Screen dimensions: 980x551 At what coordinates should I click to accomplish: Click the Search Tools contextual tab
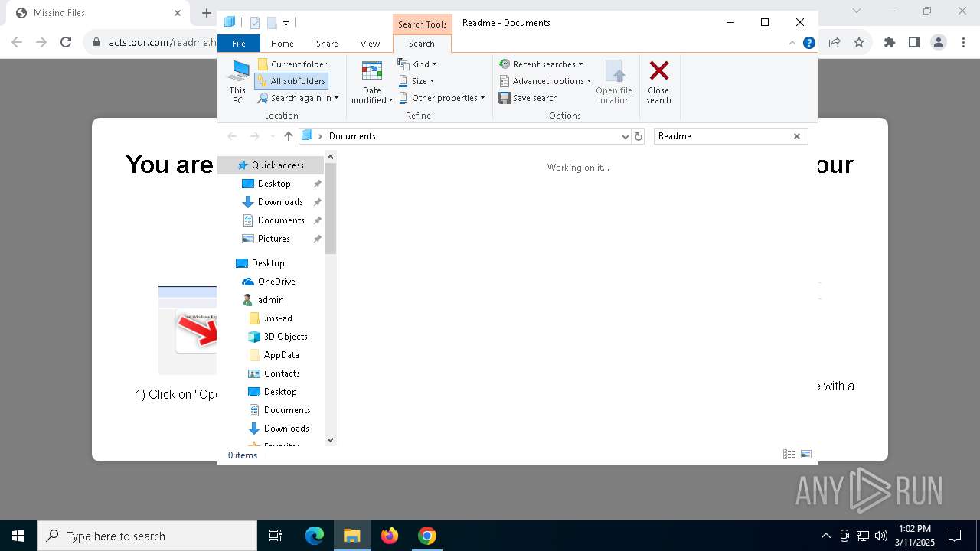(422, 24)
